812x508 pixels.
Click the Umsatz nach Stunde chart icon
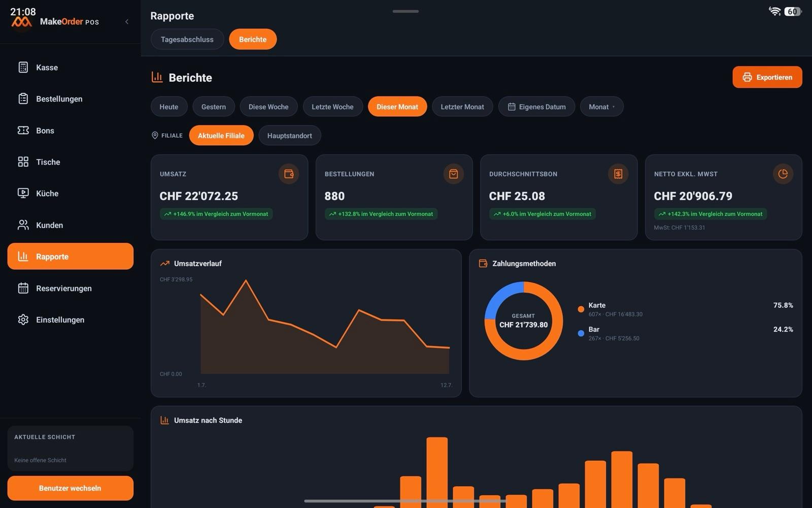click(164, 420)
